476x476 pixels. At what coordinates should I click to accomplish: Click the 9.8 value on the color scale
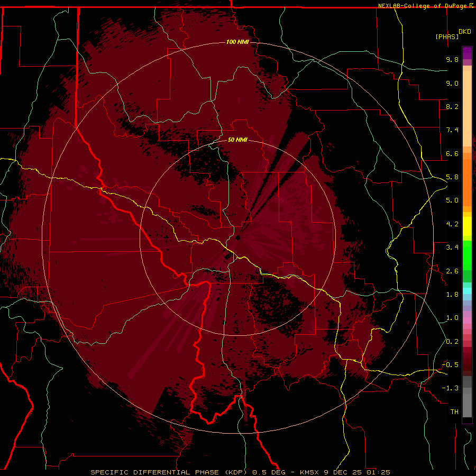pyautogui.click(x=452, y=59)
